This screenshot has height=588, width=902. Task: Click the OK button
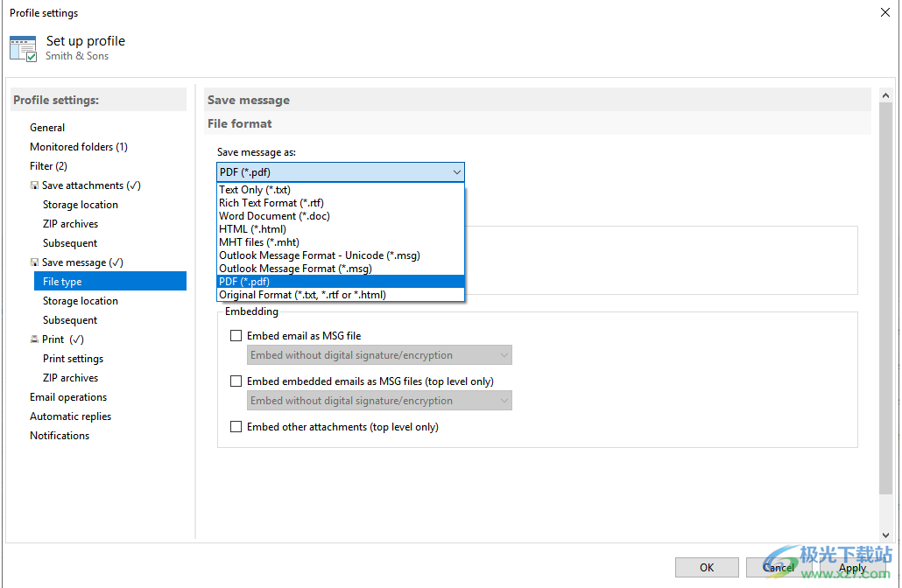click(707, 567)
